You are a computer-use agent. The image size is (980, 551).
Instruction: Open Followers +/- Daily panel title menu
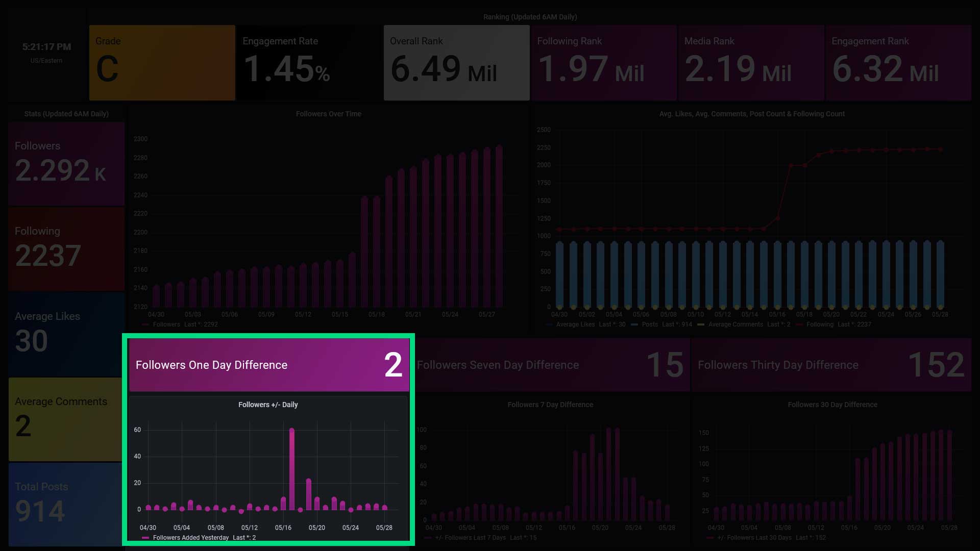pos(268,405)
